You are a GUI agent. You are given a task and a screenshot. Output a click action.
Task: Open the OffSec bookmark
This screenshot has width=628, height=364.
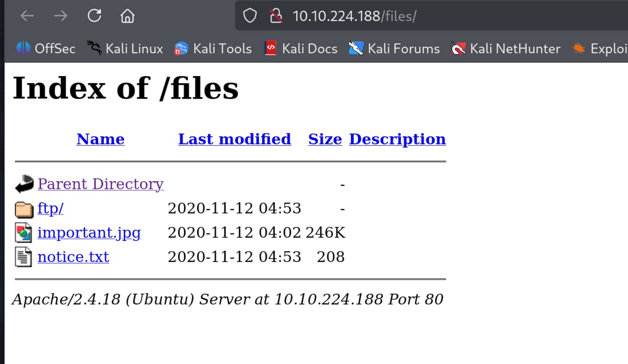tap(46, 49)
